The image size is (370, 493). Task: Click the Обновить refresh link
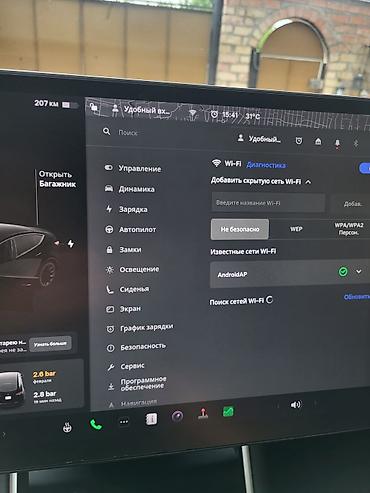(x=357, y=297)
